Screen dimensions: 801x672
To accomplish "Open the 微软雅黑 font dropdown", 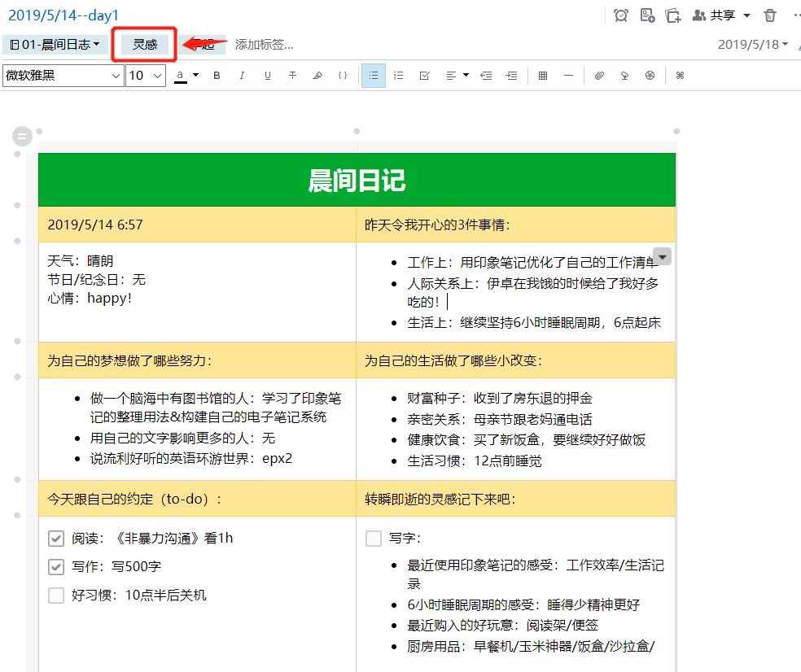I will click(63, 76).
